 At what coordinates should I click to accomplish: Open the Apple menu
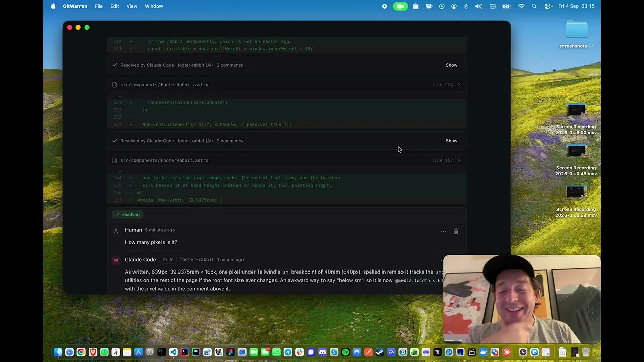coord(53,6)
